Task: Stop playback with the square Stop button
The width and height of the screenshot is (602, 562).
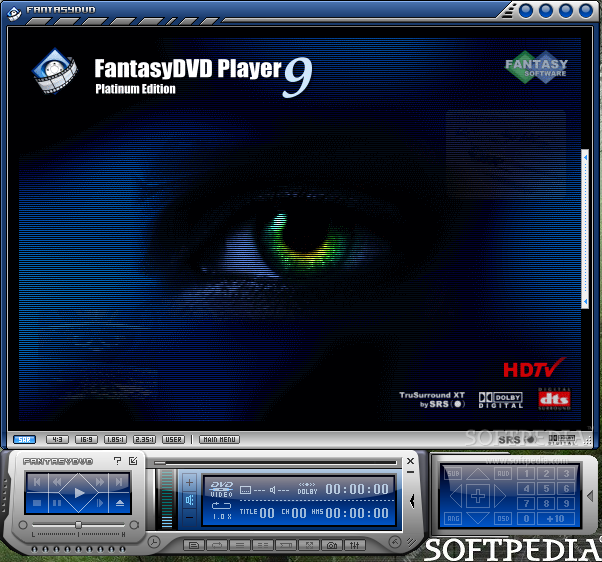Action: [37, 503]
